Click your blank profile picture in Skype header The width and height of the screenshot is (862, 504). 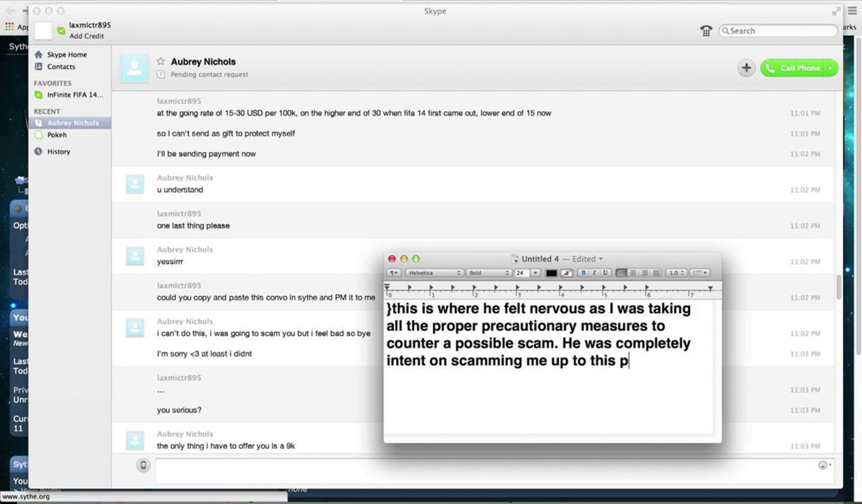tap(43, 31)
